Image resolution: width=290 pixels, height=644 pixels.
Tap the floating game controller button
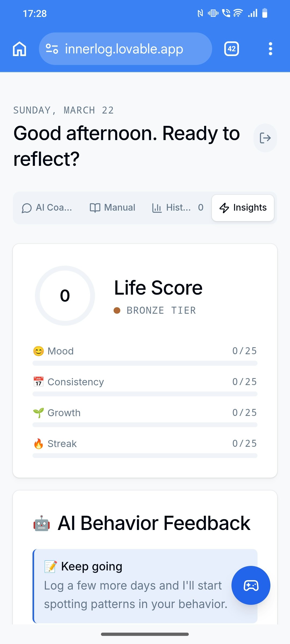point(251,586)
